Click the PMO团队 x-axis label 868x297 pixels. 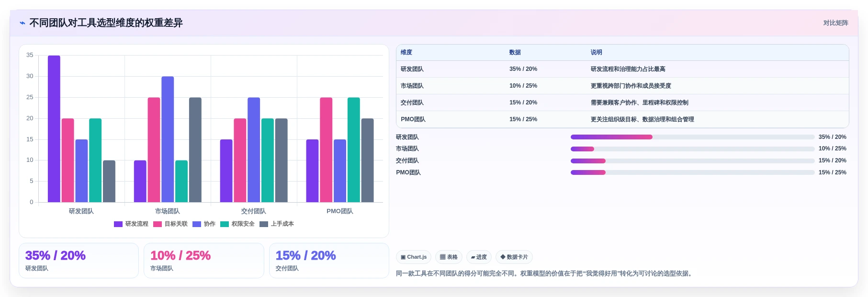pyautogui.click(x=340, y=211)
